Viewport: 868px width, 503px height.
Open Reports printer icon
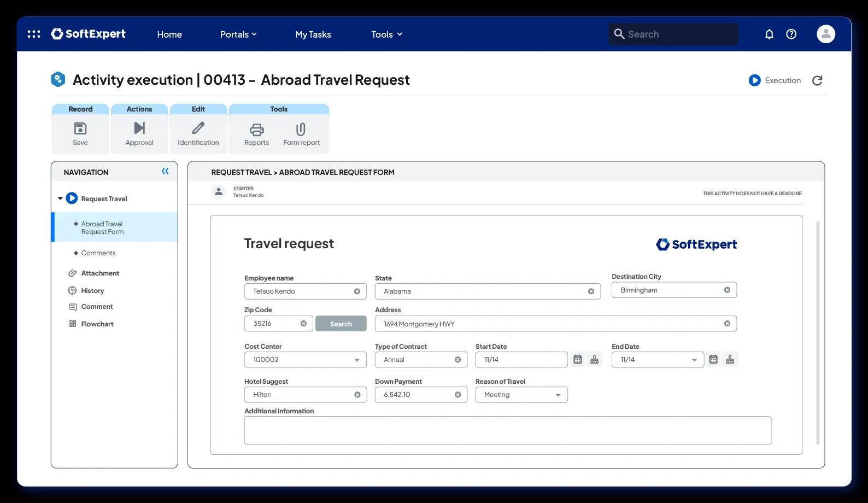[x=256, y=130]
